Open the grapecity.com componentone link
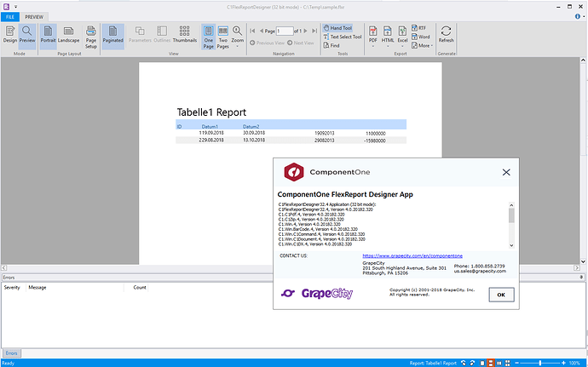This screenshot has height=367, width=588. pos(412,255)
